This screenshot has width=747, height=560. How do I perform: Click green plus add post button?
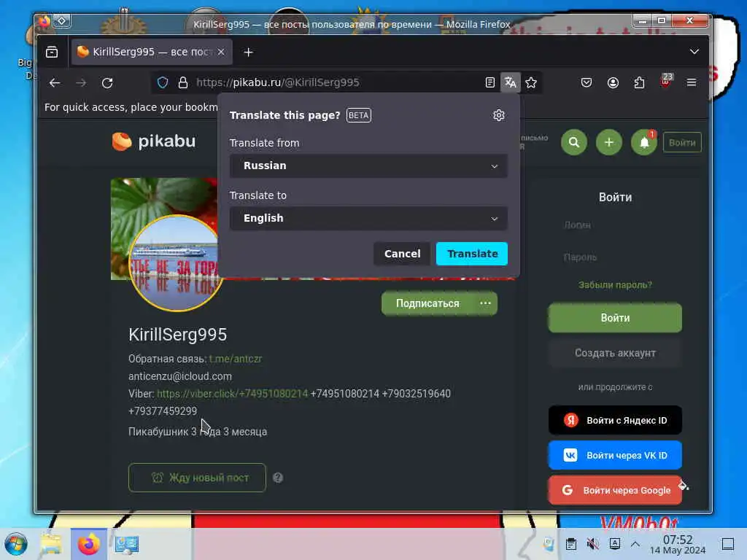pyautogui.click(x=609, y=142)
